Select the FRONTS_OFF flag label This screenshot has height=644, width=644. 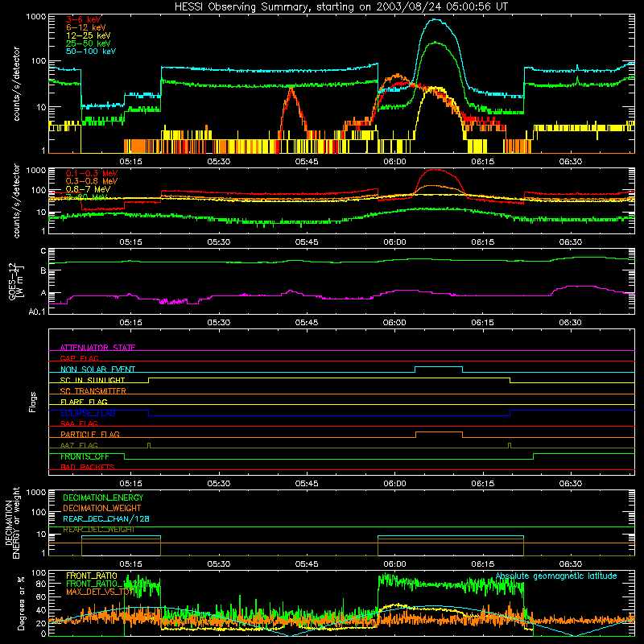click(x=85, y=456)
